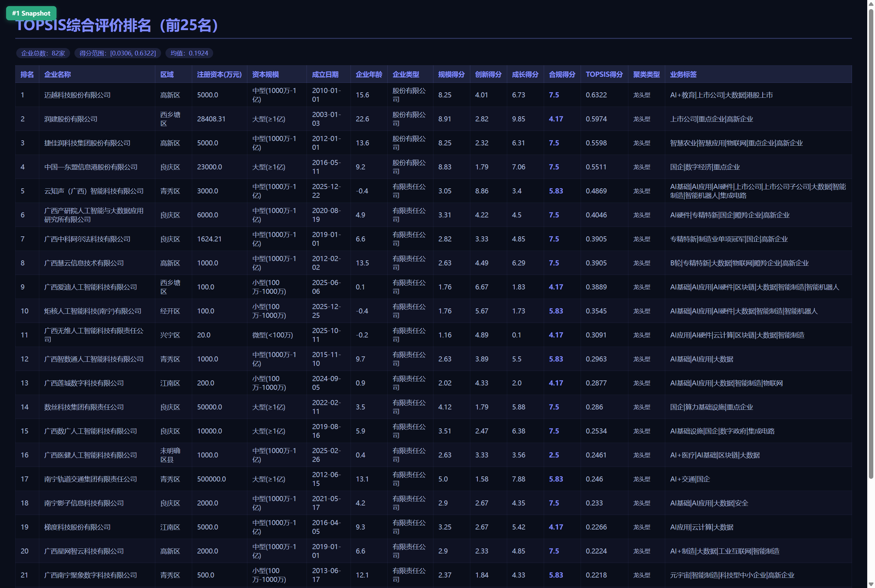The height and width of the screenshot is (588, 875).
Task: Select company name 广西智数通人工智能科技有限公司
Action: coord(94,359)
